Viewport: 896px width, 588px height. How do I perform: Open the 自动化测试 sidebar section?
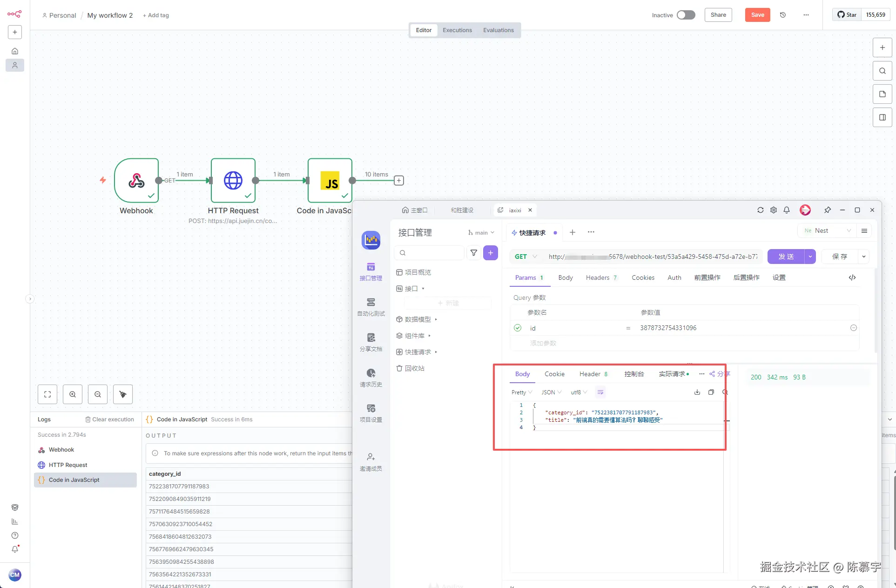click(x=371, y=307)
